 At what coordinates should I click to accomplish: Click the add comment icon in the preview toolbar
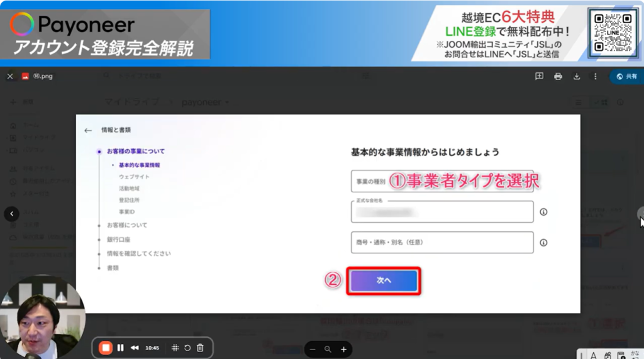[x=539, y=76]
